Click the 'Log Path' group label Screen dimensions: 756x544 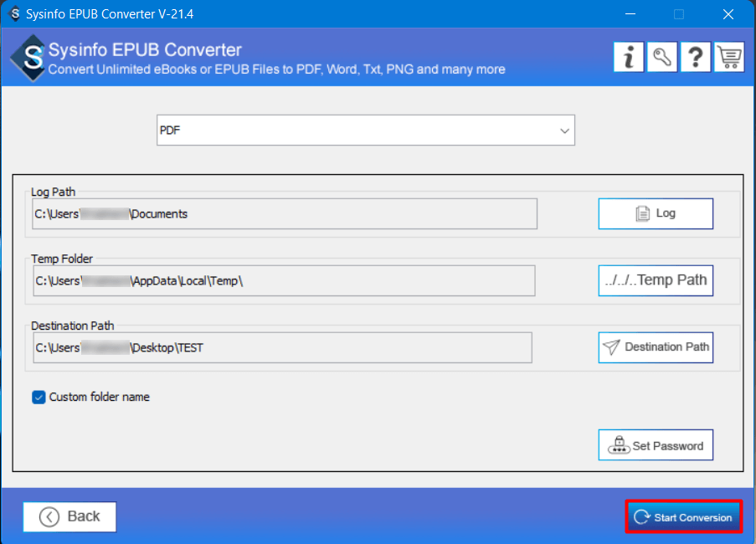(x=53, y=192)
